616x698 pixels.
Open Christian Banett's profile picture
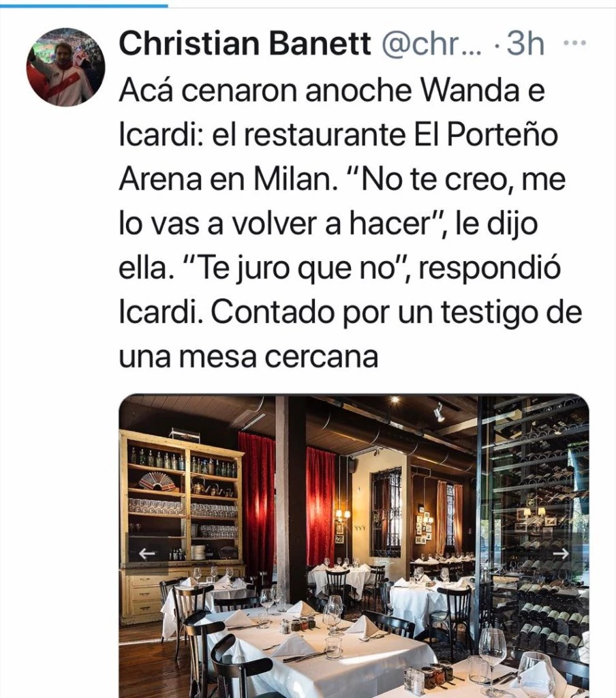(66, 67)
